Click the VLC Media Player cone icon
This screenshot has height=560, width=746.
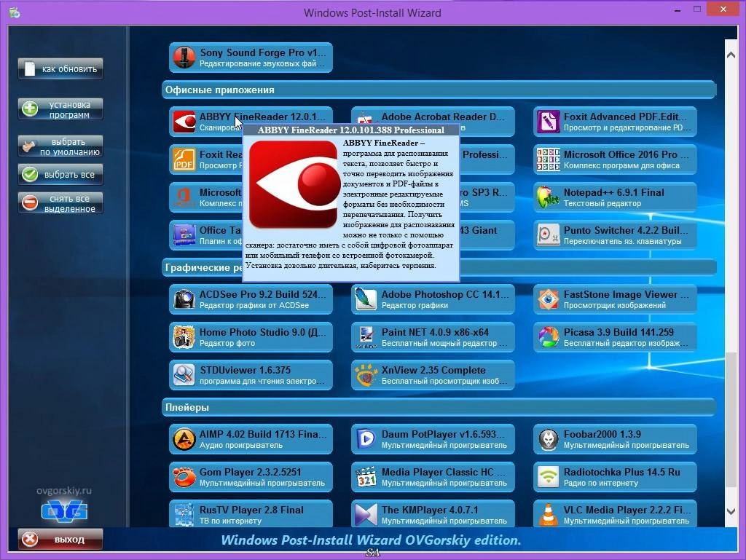click(548, 515)
